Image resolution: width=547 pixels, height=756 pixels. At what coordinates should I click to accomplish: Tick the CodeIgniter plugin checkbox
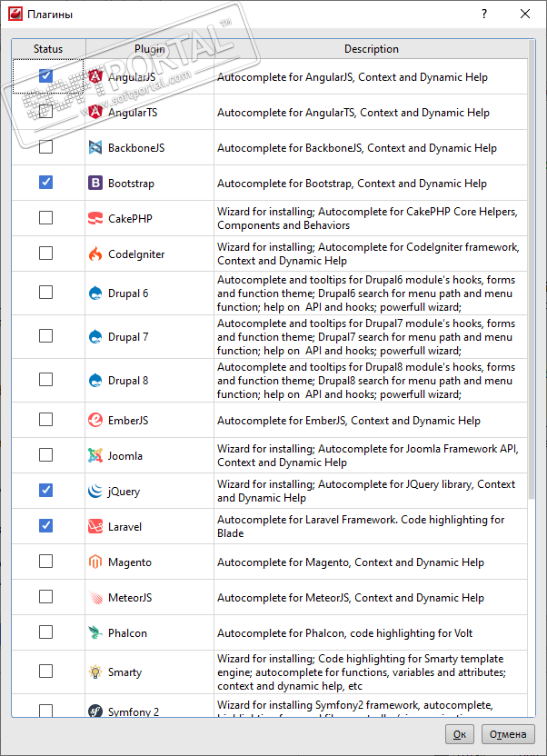(x=45, y=254)
